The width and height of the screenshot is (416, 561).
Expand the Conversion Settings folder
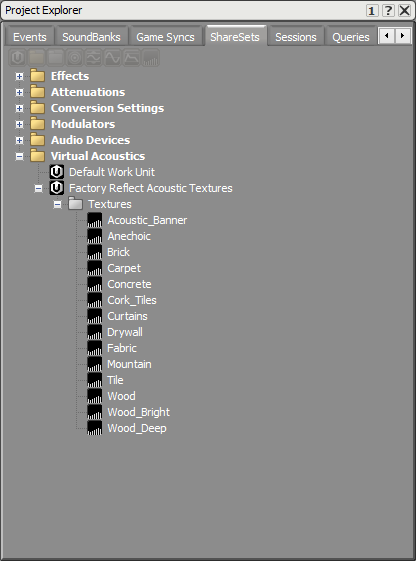click(19, 108)
